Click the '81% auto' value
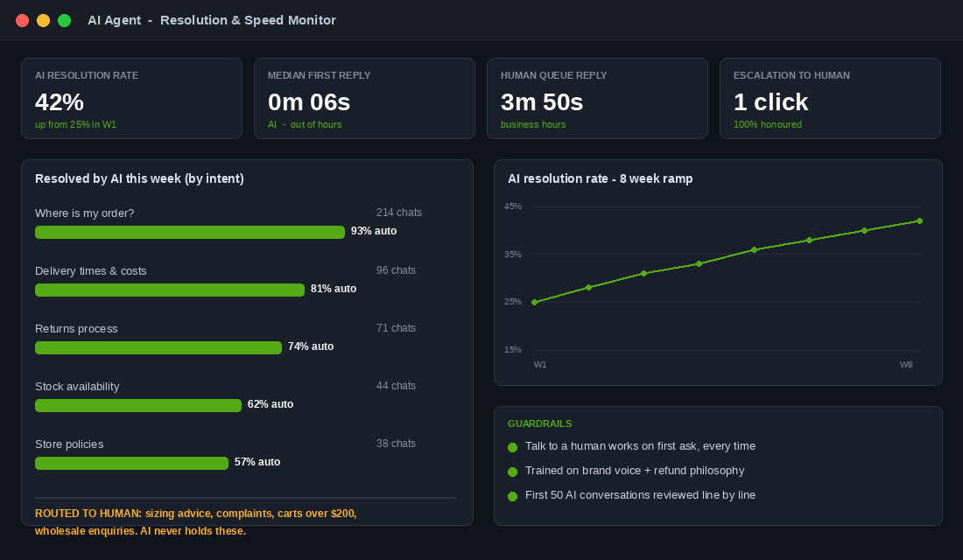The width and height of the screenshot is (963, 560). click(334, 289)
